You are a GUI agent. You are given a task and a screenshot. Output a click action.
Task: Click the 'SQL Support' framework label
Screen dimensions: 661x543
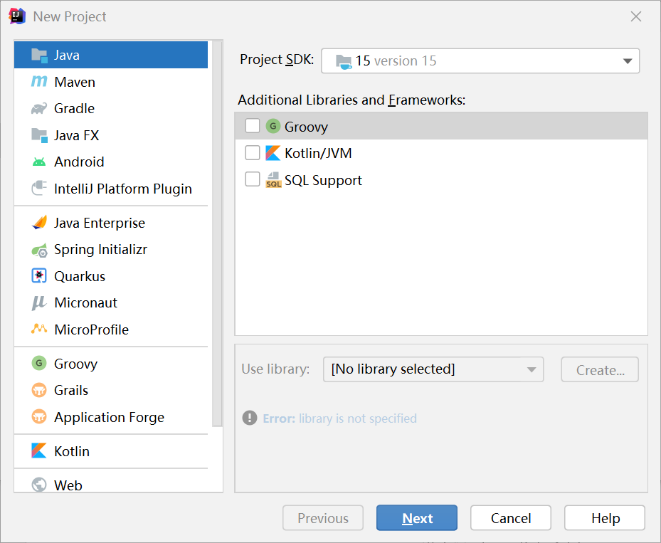pos(323,180)
